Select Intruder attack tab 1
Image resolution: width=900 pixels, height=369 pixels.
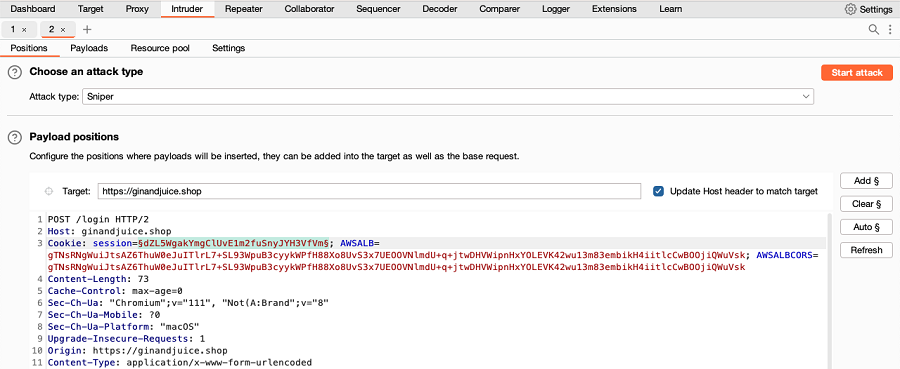coord(19,29)
